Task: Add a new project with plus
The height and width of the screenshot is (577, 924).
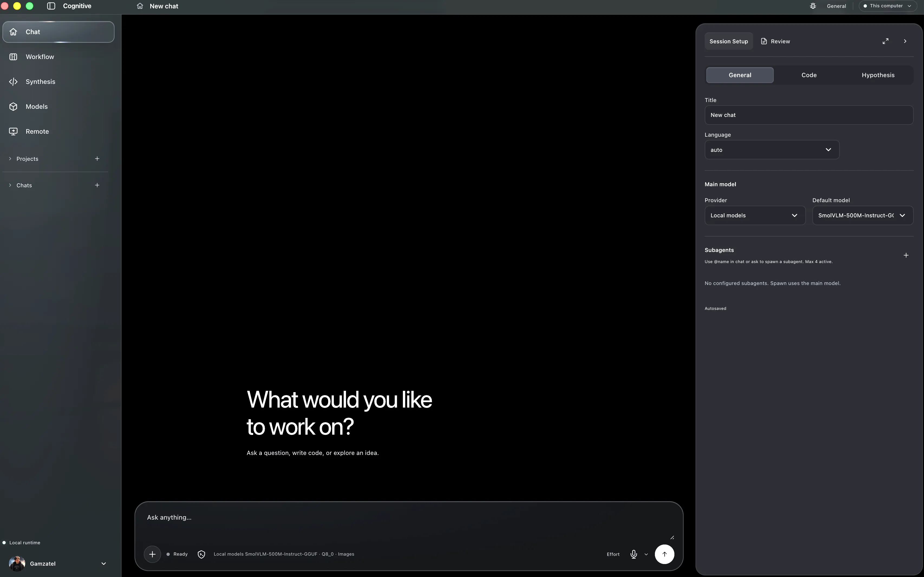Action: point(97,159)
